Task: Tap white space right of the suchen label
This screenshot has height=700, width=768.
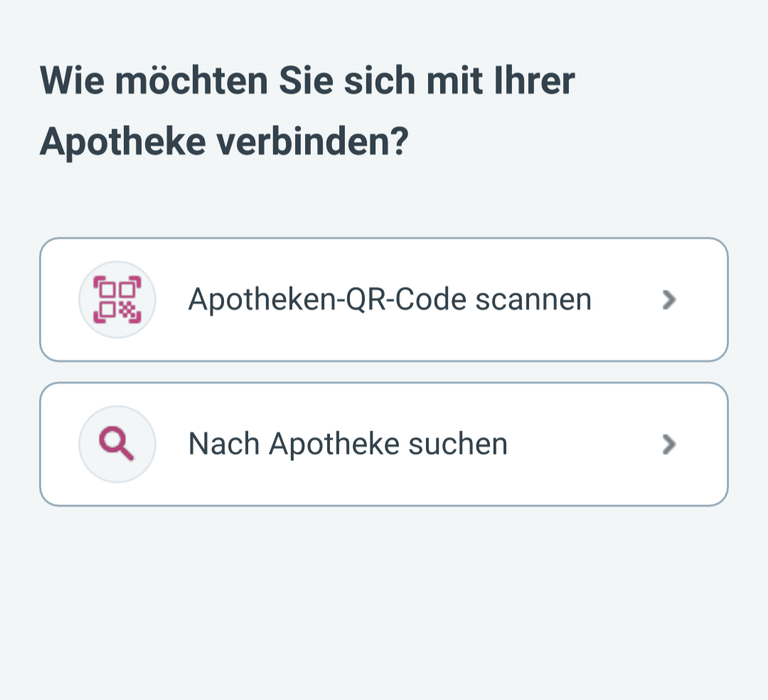Action: (x=583, y=444)
